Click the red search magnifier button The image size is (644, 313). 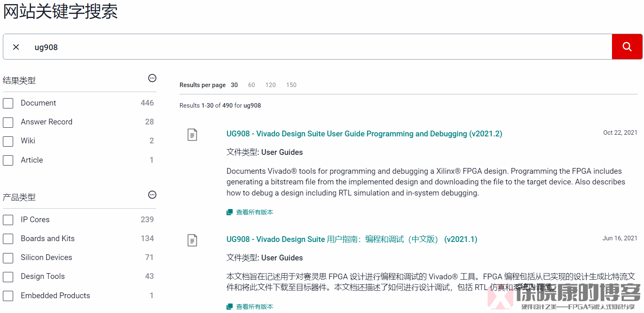627,47
